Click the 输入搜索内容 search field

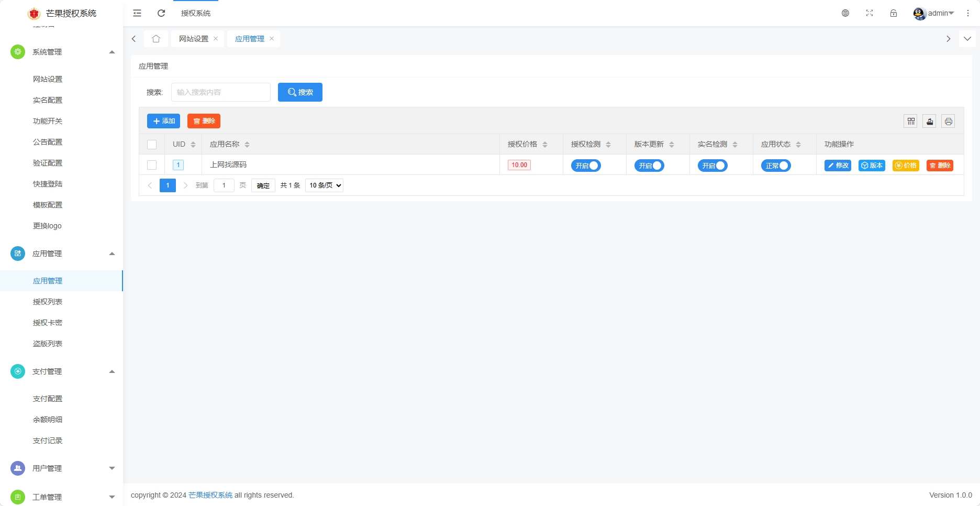pos(220,92)
